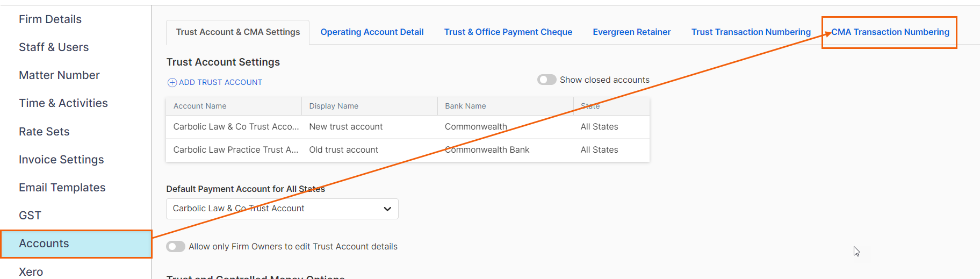The height and width of the screenshot is (279, 980).
Task: Select Invoice Settings in the sidebar
Action: (61, 160)
